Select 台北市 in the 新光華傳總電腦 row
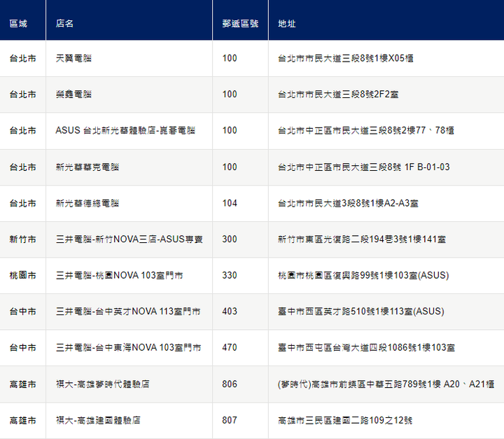 coord(23,203)
